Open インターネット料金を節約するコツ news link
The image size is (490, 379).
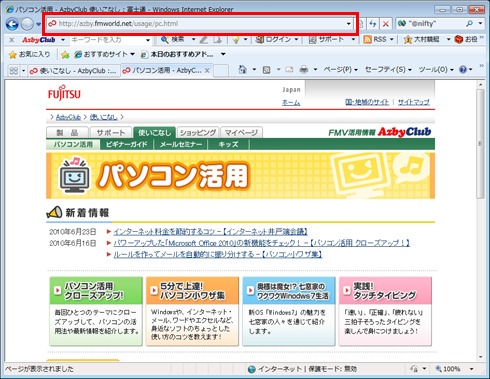pos(210,231)
